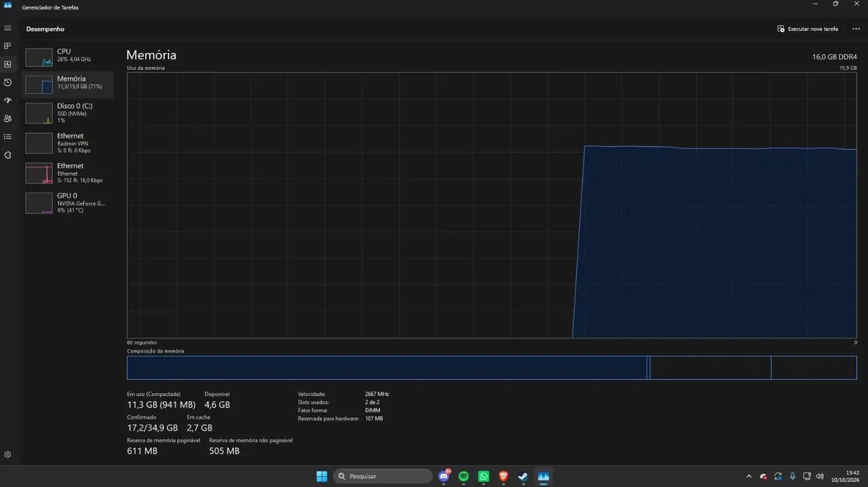Open Brave browser from the taskbar
The image size is (868, 487).
click(x=503, y=476)
